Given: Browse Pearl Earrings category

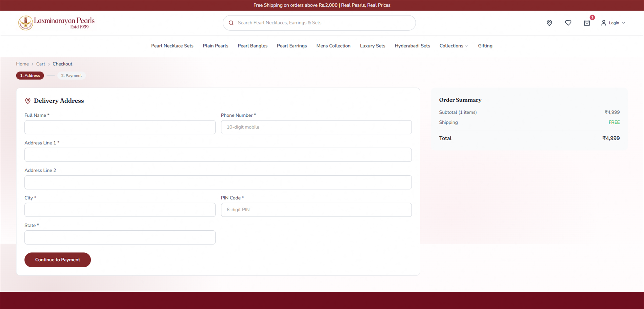Looking at the screenshot, I should click(x=292, y=46).
